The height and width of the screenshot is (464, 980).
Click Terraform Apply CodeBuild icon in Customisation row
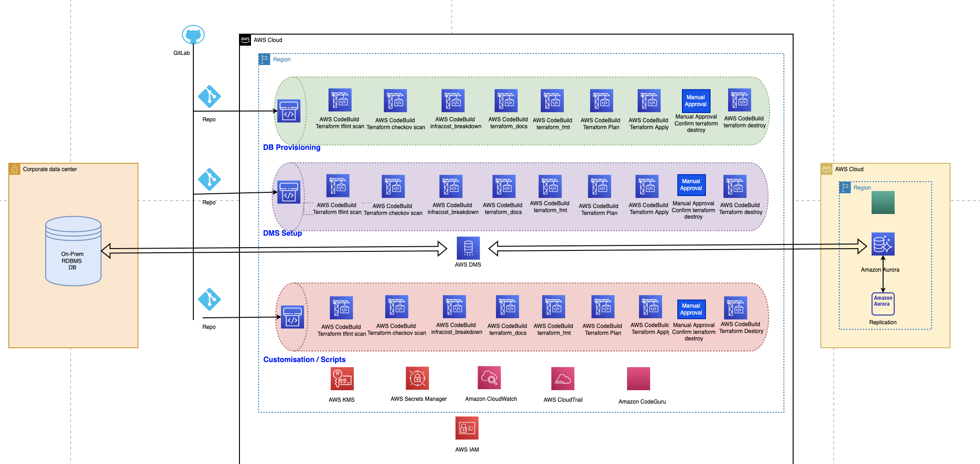coord(651,307)
